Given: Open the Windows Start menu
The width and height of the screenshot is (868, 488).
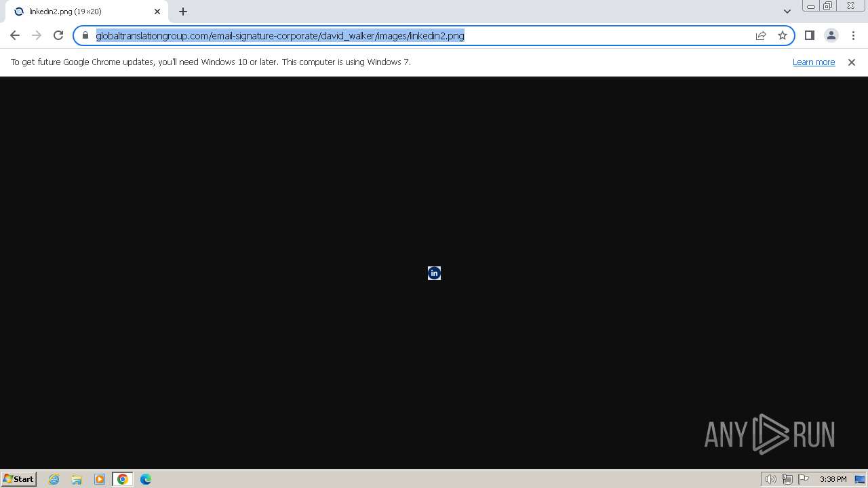Looking at the screenshot, I should [x=19, y=479].
